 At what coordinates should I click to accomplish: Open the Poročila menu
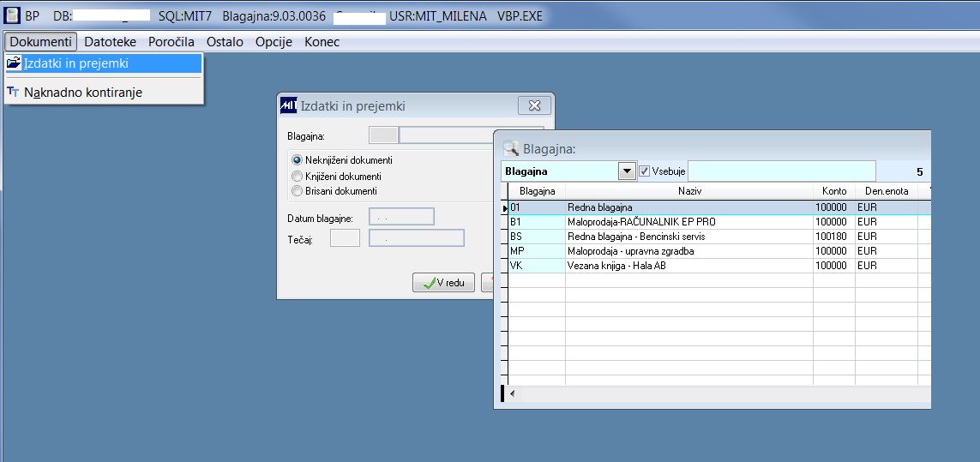(x=171, y=42)
